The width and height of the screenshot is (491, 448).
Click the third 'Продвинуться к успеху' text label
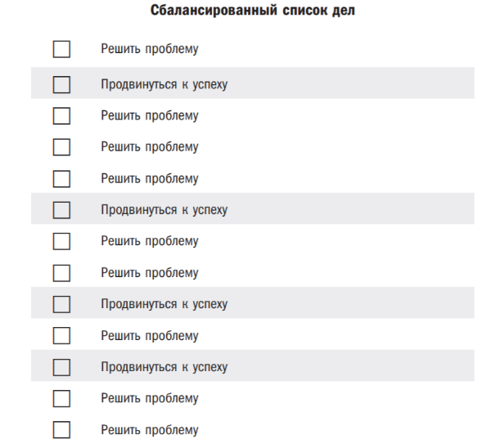click(164, 304)
